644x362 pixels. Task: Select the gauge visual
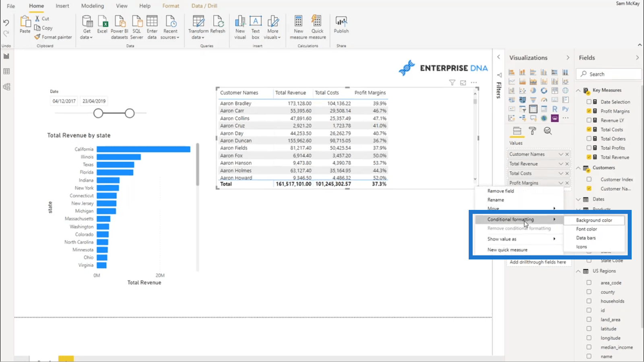(544, 99)
